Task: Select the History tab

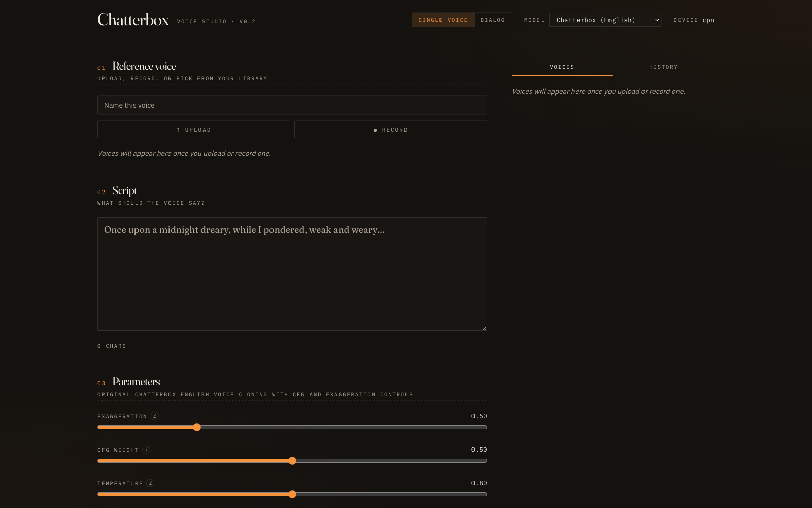Action: pos(664,67)
